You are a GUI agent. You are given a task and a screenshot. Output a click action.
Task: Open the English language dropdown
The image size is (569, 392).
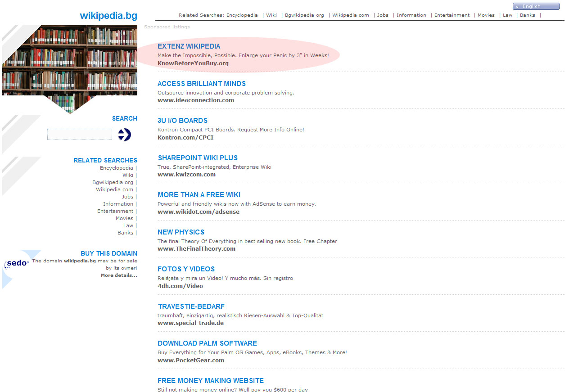tap(536, 6)
